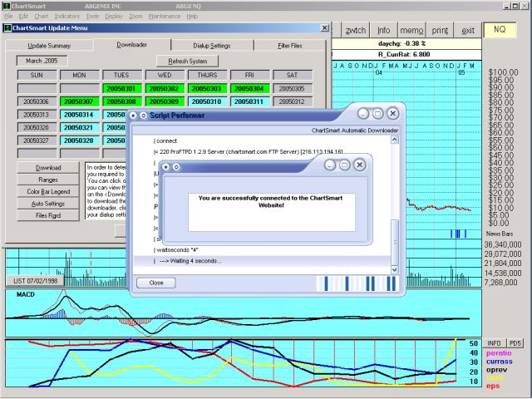This screenshot has height=399, width=532.
Task: Click the Ranges button
Action: (48, 180)
